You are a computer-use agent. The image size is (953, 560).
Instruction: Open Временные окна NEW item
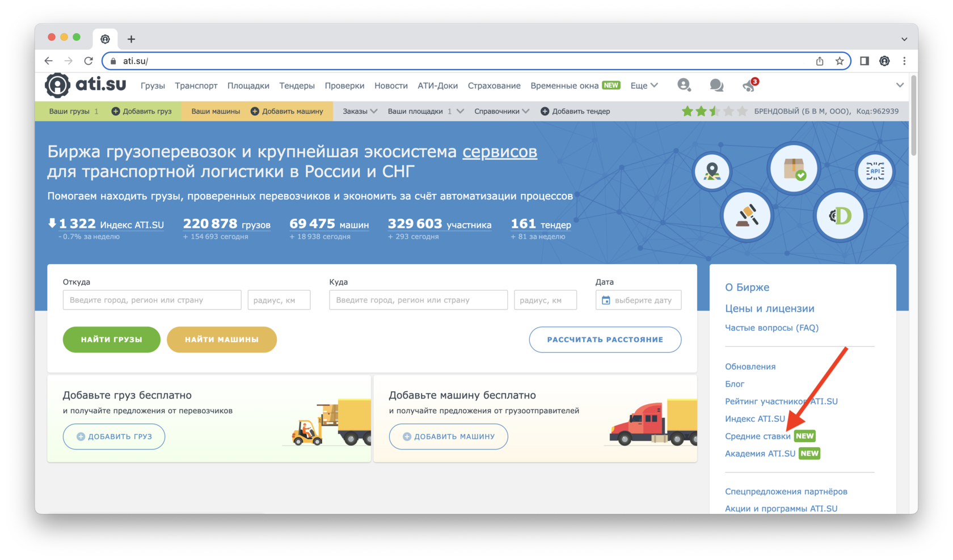[x=575, y=86]
